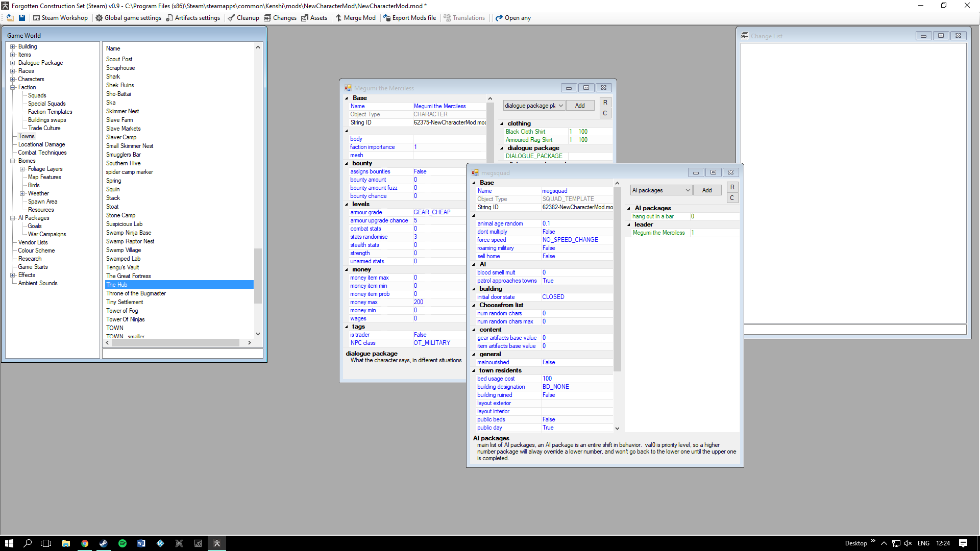Screen dimensions: 980x551
Task: Open the Changes toolbar menu
Action: click(x=280, y=18)
